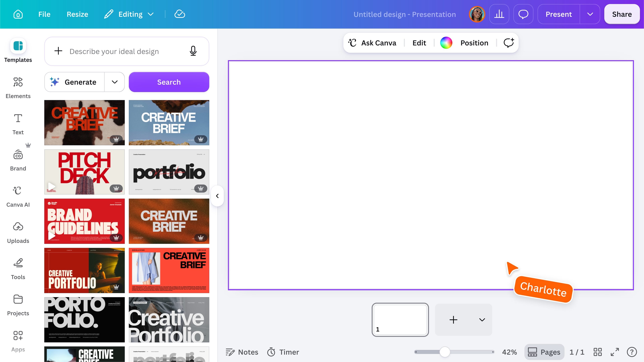Open the Elements sidebar tab
Screen dimensions: 644x362
click(x=18, y=87)
